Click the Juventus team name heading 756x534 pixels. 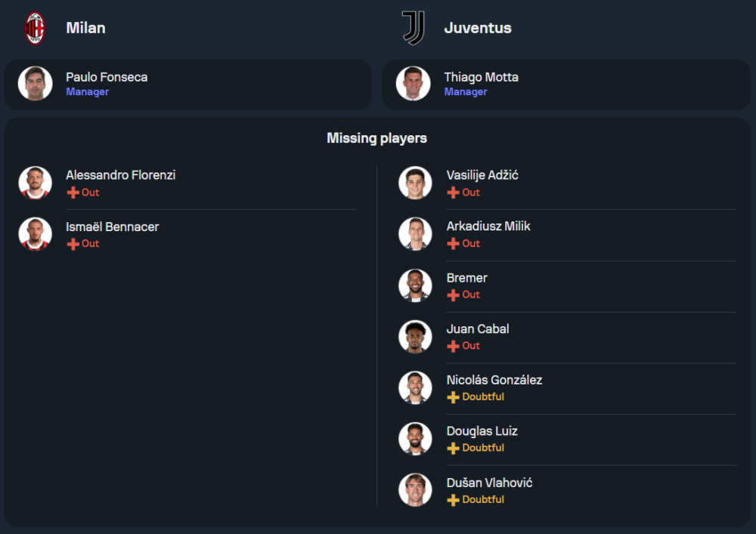click(x=478, y=28)
